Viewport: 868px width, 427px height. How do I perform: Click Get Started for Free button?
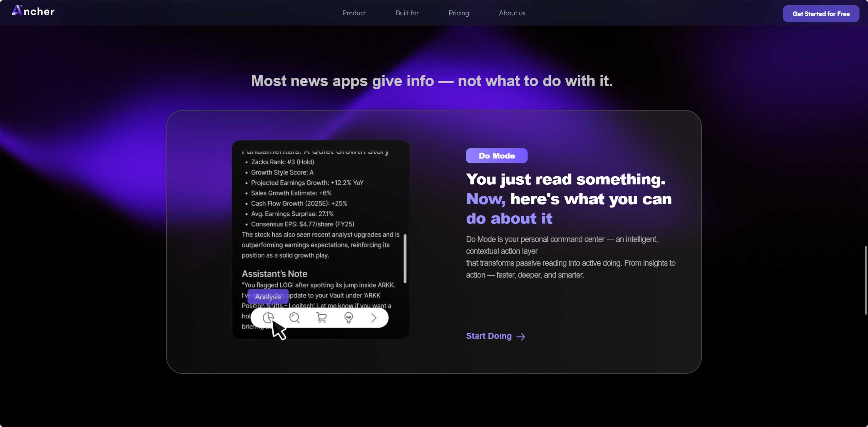click(x=821, y=14)
